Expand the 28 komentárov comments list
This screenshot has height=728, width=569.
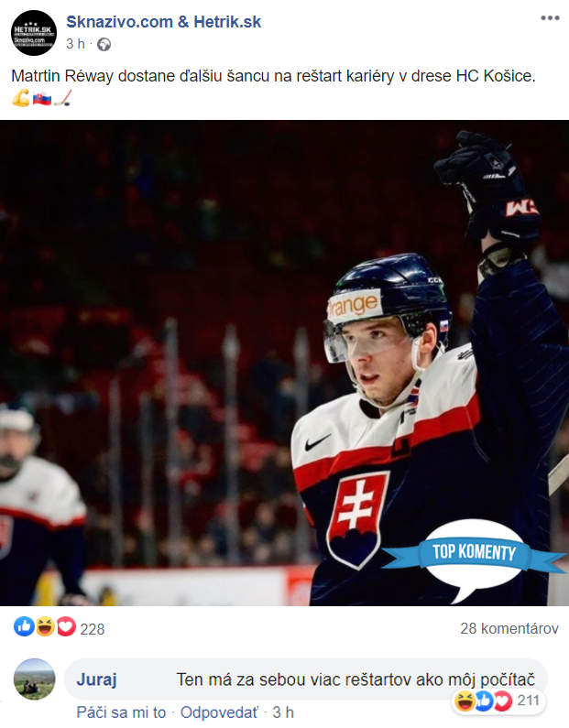coord(509,628)
